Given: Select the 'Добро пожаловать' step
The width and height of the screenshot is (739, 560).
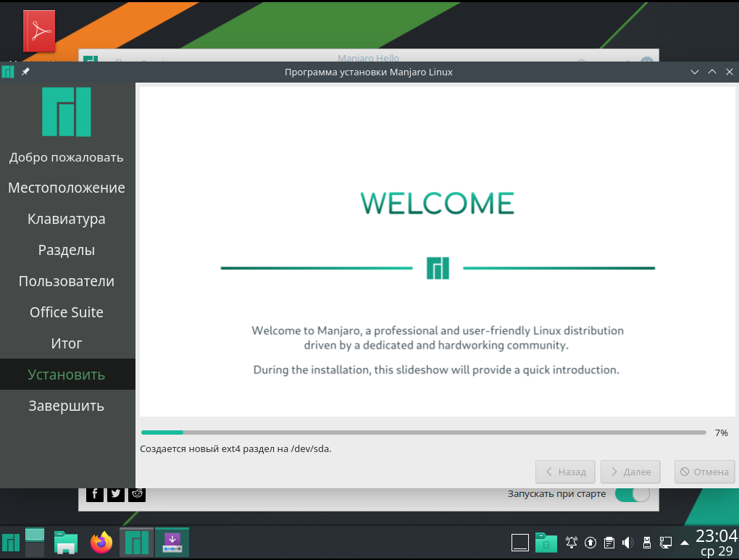Looking at the screenshot, I should 67,157.
